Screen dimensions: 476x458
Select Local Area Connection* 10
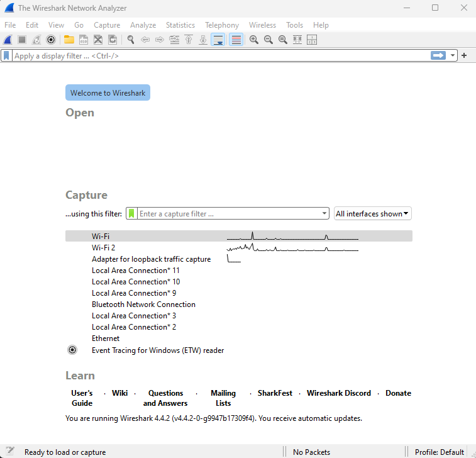pyautogui.click(x=136, y=282)
